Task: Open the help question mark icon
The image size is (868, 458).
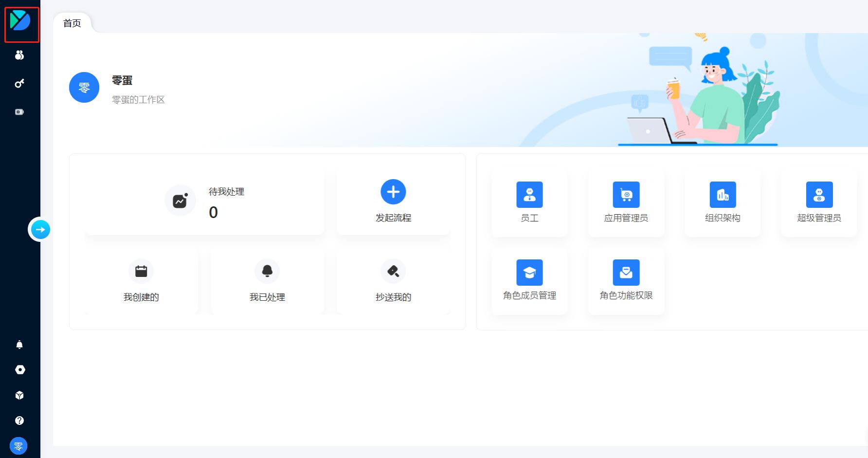Action: click(x=19, y=421)
